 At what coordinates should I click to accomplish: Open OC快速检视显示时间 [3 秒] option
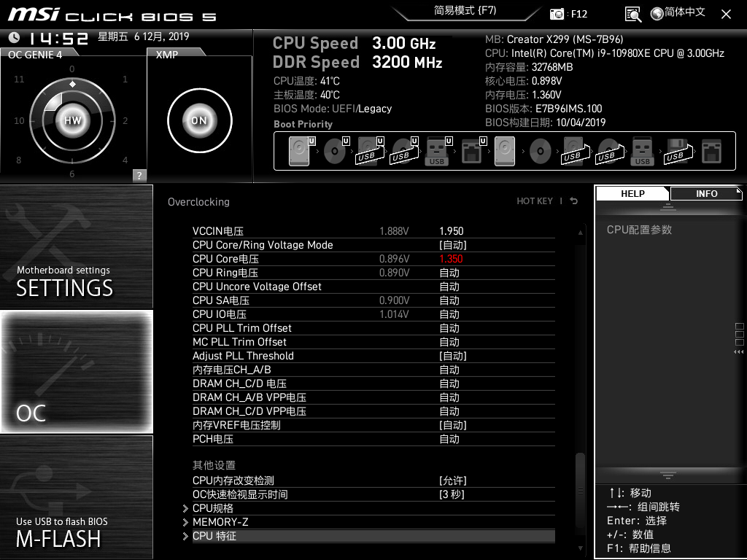coord(452,494)
